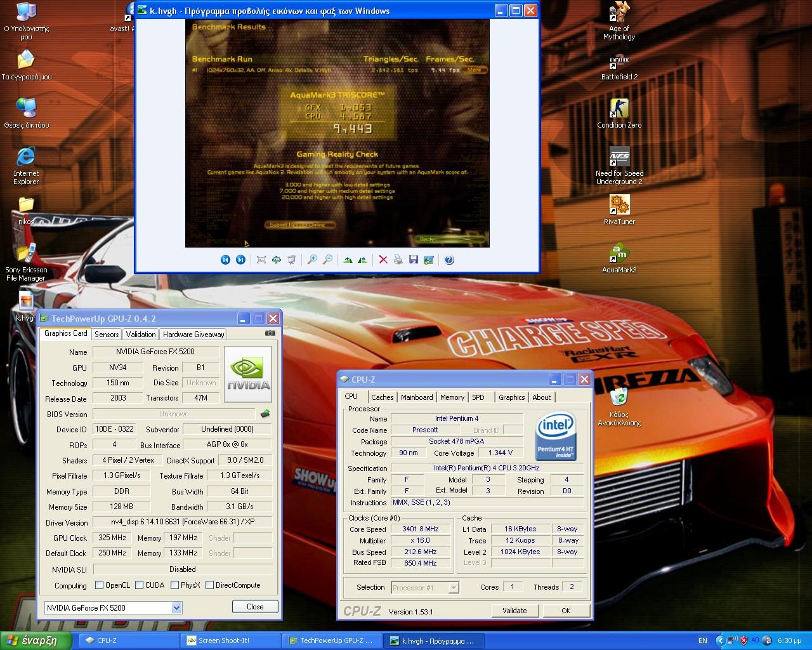
Task: Switch to Caches tab in CPU-Z
Action: tap(383, 397)
